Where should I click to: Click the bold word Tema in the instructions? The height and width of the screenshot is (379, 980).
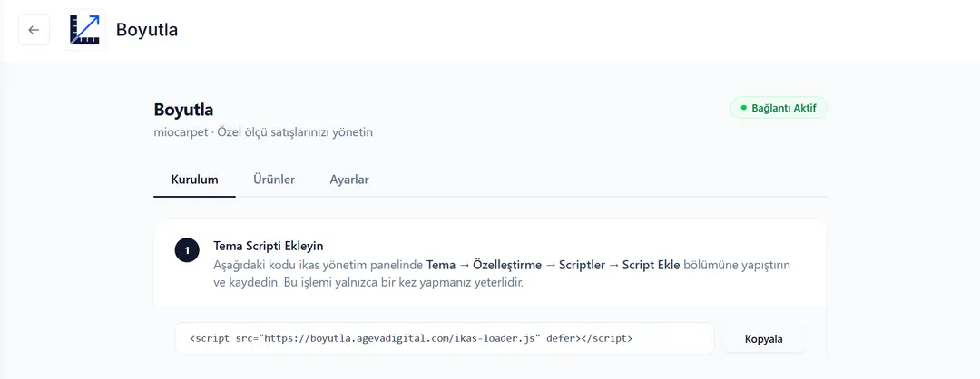pyautogui.click(x=441, y=265)
